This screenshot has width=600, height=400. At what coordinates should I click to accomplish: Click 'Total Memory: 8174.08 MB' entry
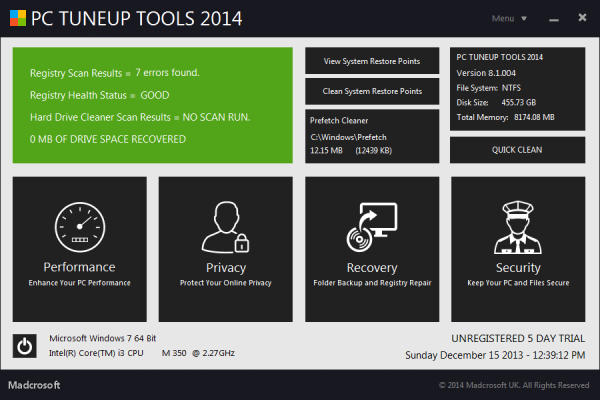click(505, 117)
